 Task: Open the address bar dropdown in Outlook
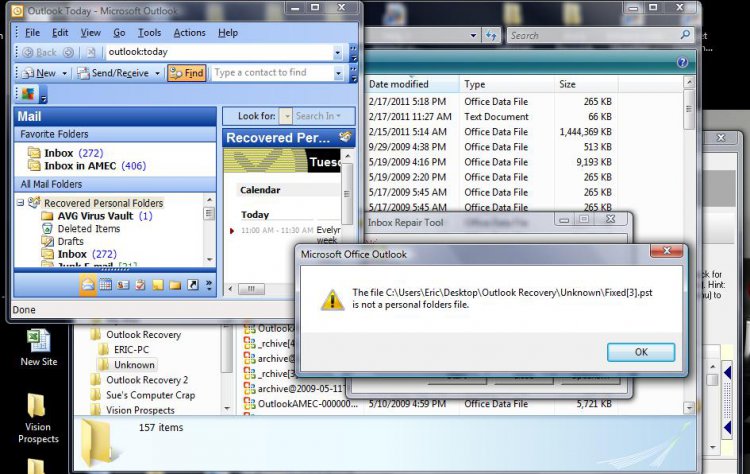coord(338,52)
